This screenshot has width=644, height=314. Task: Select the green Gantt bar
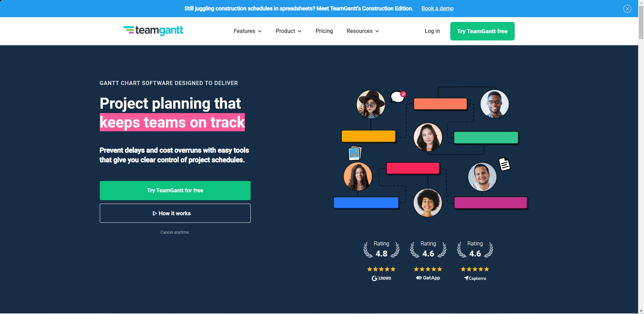click(x=486, y=137)
